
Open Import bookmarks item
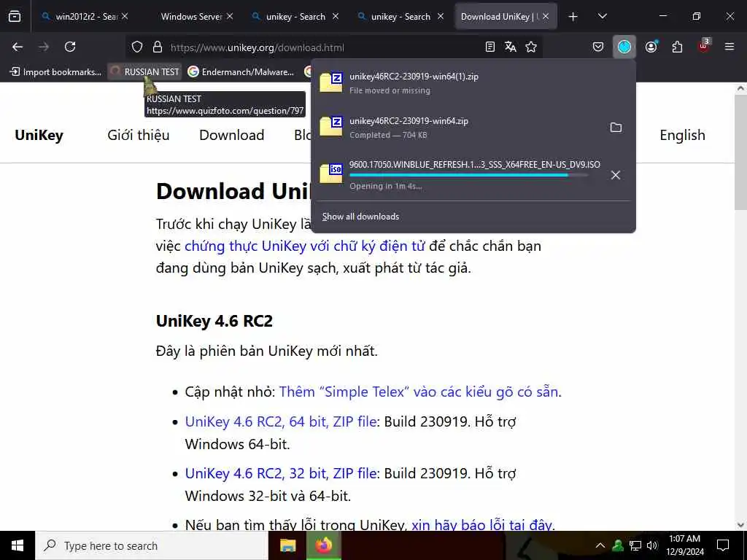click(x=55, y=72)
